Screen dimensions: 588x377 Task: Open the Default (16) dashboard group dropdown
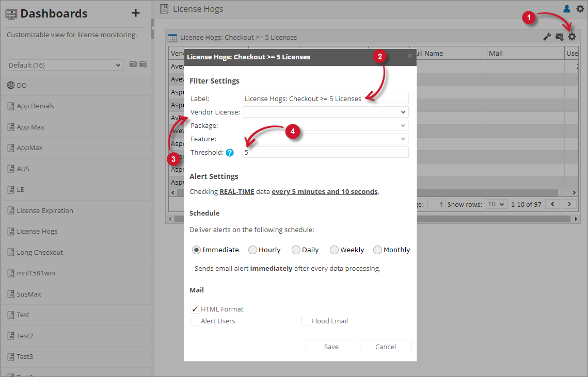(65, 65)
